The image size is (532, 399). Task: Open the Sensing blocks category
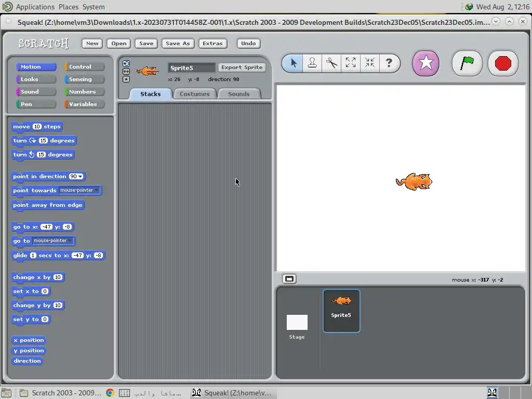tap(85, 79)
